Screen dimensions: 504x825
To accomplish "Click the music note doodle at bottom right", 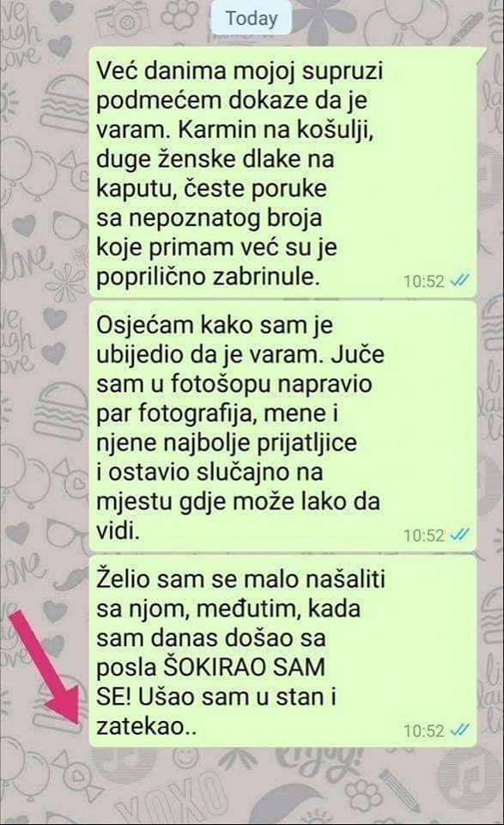I will pos(470,775).
